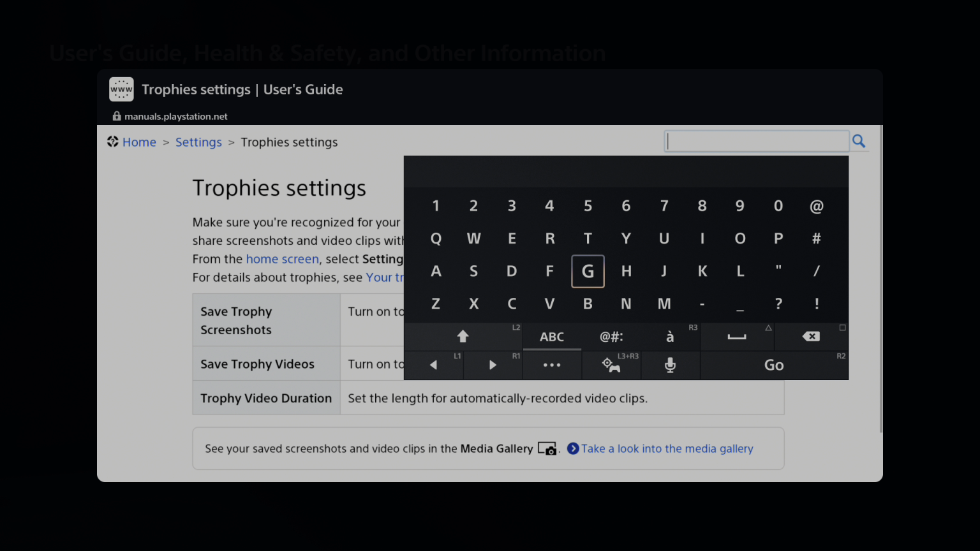
Task: Open the Settings breadcrumb page
Action: 198,142
